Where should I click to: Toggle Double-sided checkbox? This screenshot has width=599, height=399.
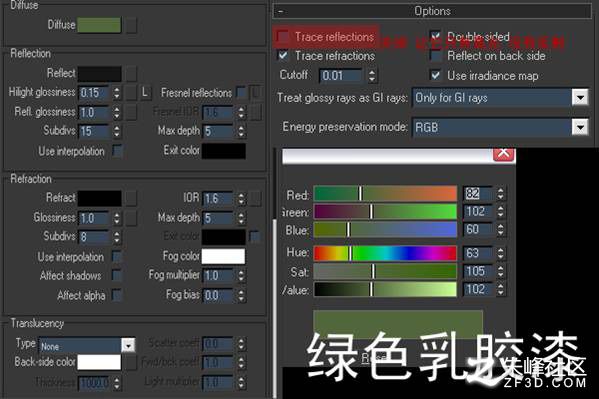[435, 37]
